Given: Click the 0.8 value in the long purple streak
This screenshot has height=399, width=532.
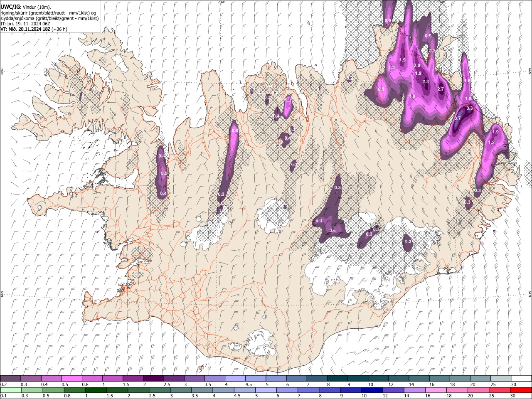Looking at the screenshot, I should point(235,131).
